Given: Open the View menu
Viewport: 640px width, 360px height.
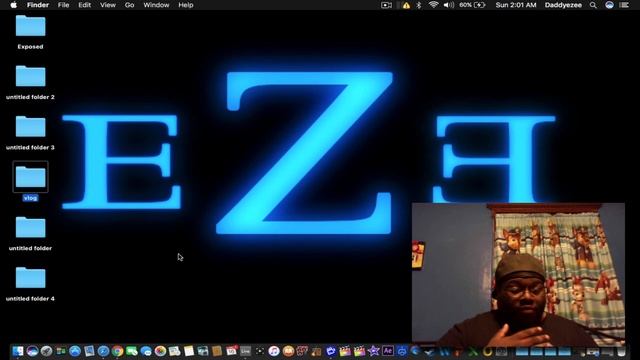Looking at the screenshot, I should click(x=108, y=5).
